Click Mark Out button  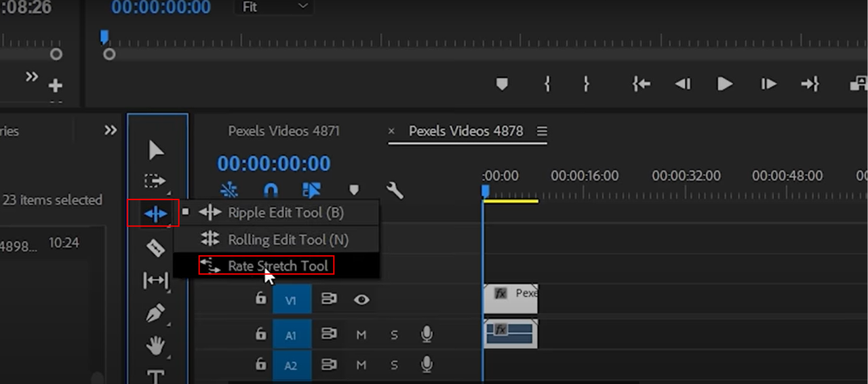[586, 84]
